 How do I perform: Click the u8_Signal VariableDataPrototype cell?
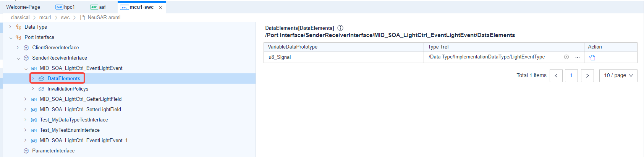[280, 57]
